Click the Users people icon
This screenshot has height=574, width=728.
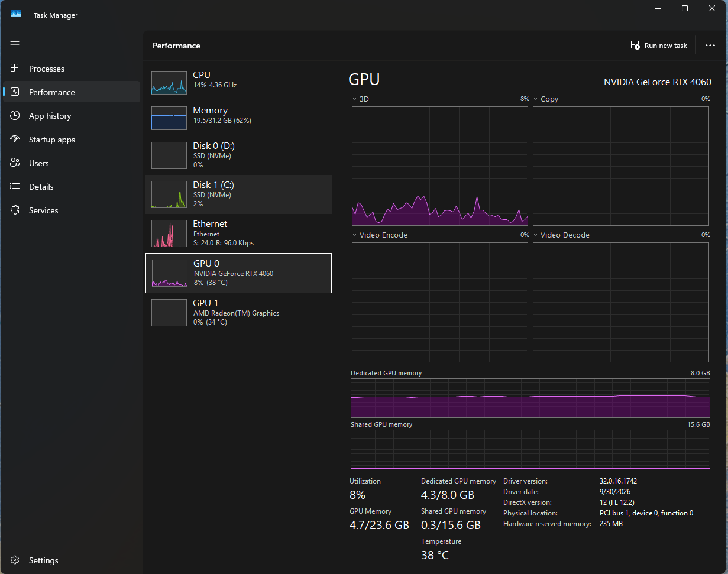[15, 163]
